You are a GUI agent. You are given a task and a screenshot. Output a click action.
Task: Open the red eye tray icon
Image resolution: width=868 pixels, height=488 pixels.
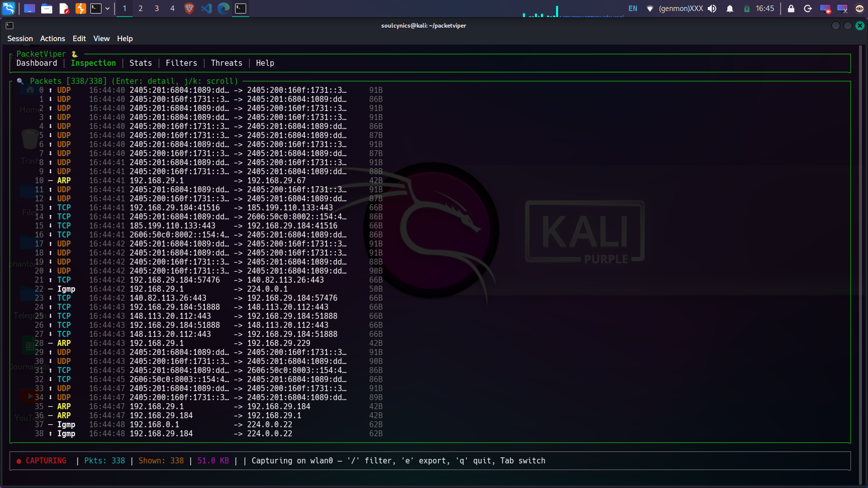pyautogui.click(x=859, y=9)
